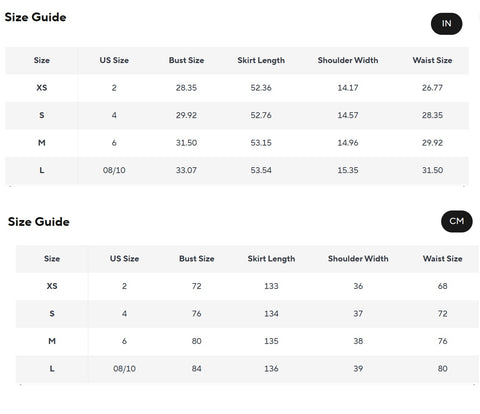The height and width of the screenshot is (414, 480).
Task: Click the 28.35 bust value for XS
Action: pos(186,88)
